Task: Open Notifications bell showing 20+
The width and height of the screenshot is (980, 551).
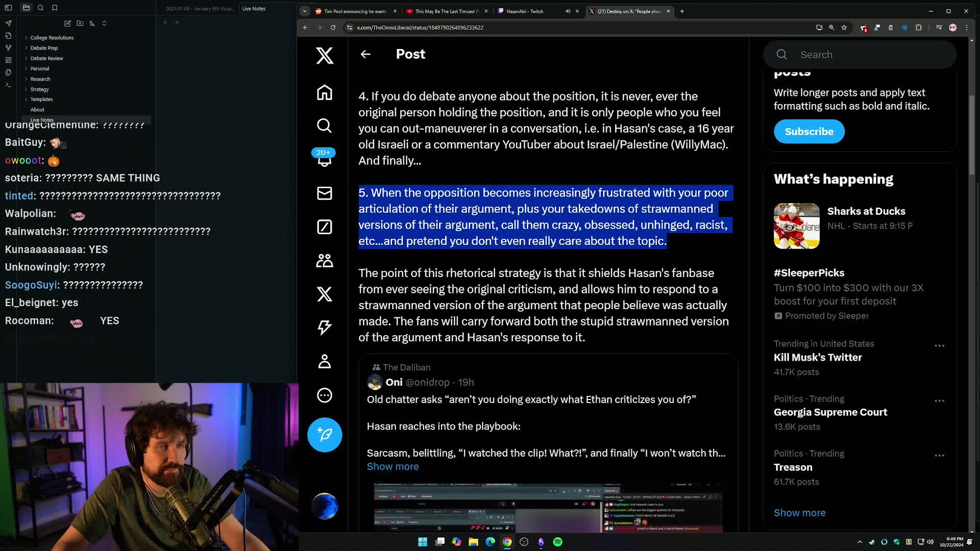Action: [324, 159]
